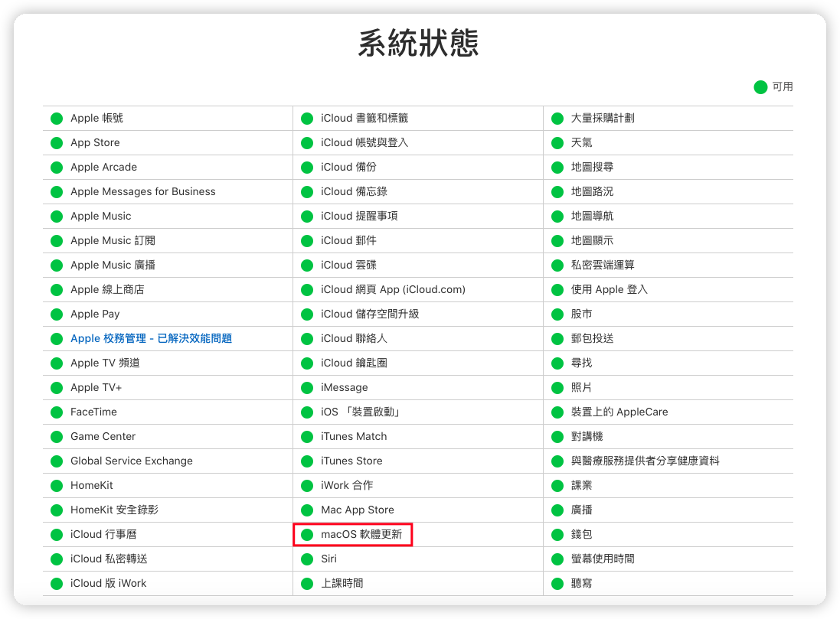Click the iCloud 書籤和標籤 entry
This screenshot has width=840, height=619.
364,118
